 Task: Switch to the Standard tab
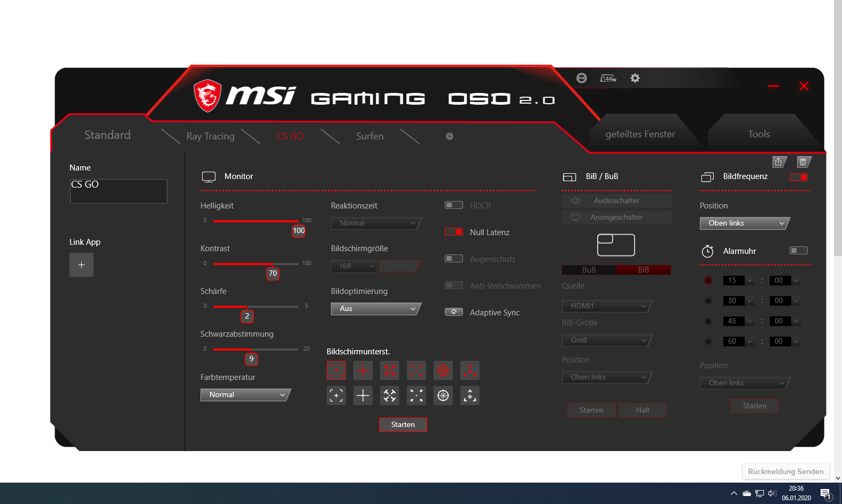click(x=107, y=135)
